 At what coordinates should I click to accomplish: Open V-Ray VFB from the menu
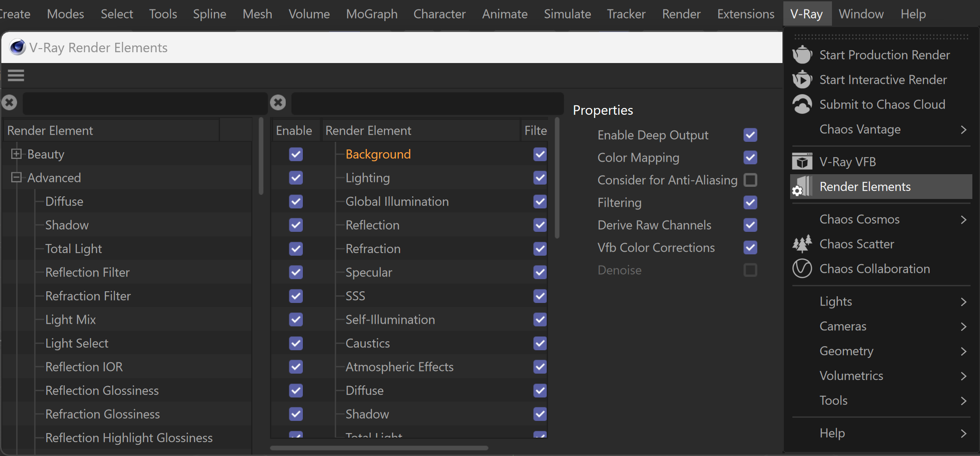pos(881,162)
